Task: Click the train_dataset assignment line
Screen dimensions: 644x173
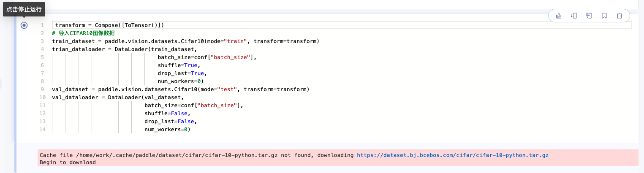Action: point(185,41)
